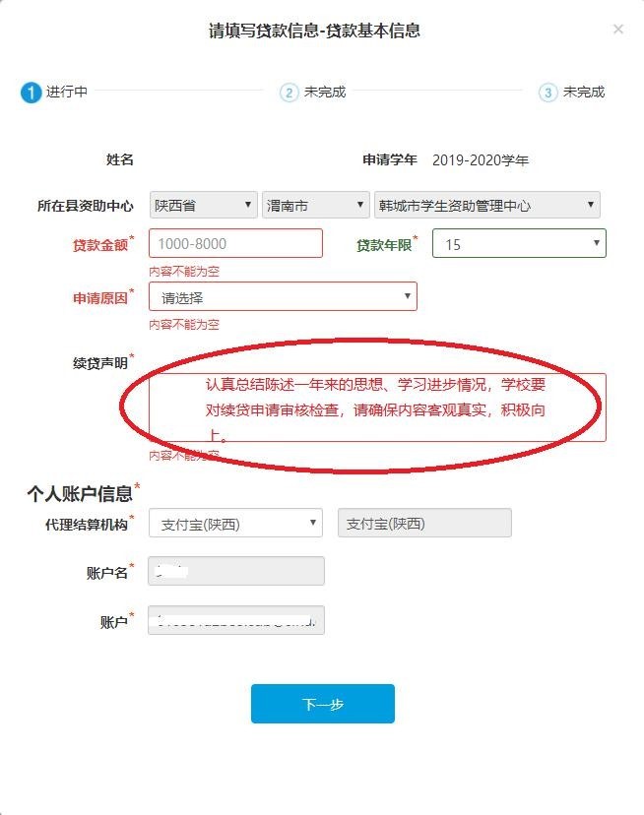644x815 pixels.
Task: Click the second step's 未完成 label
Action: pyautogui.click(x=325, y=92)
